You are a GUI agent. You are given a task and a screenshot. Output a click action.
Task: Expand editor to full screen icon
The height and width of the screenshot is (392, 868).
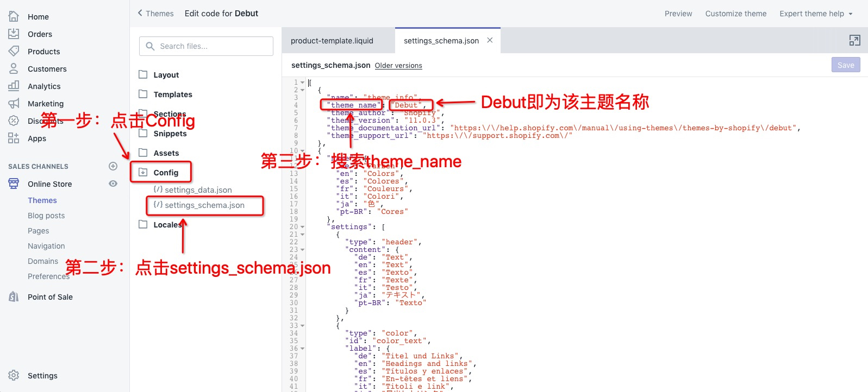854,40
